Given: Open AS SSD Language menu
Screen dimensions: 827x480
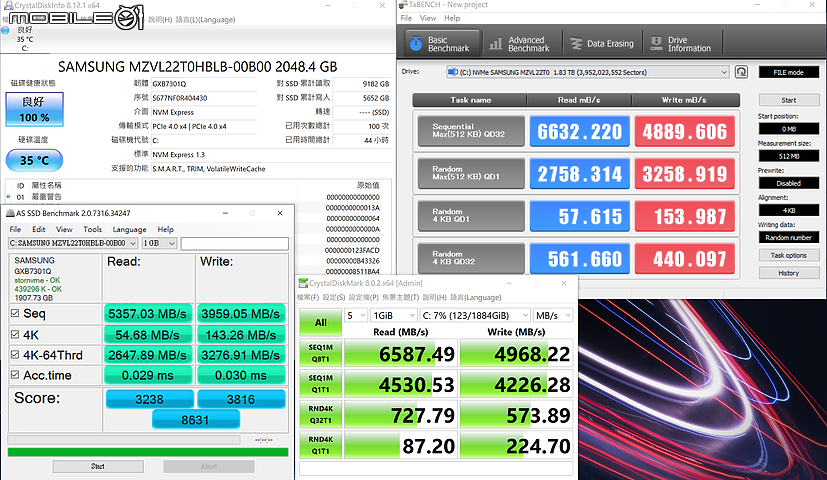Looking at the screenshot, I should coord(129,229).
